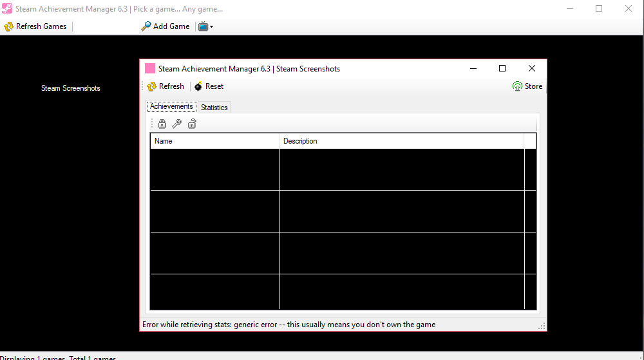Viewport: 644px width, 360px height.
Task: Click the main window app icon in title bar
Action: pyautogui.click(x=7, y=8)
